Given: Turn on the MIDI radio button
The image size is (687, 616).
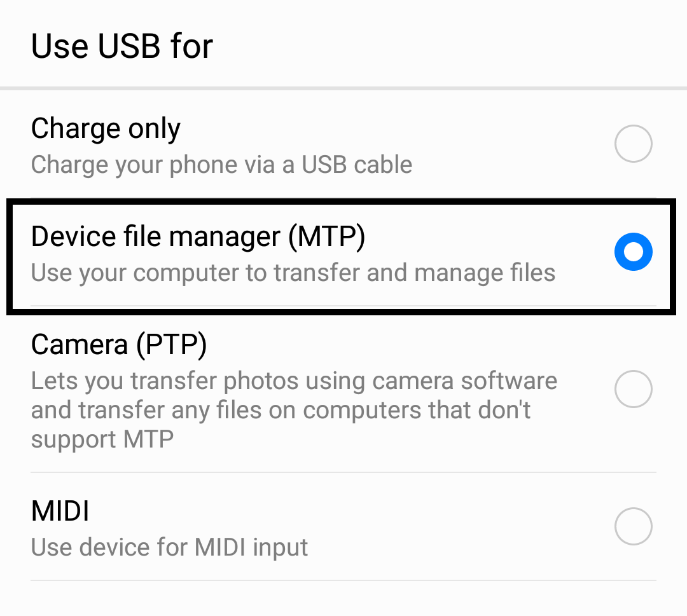Looking at the screenshot, I should (633, 526).
